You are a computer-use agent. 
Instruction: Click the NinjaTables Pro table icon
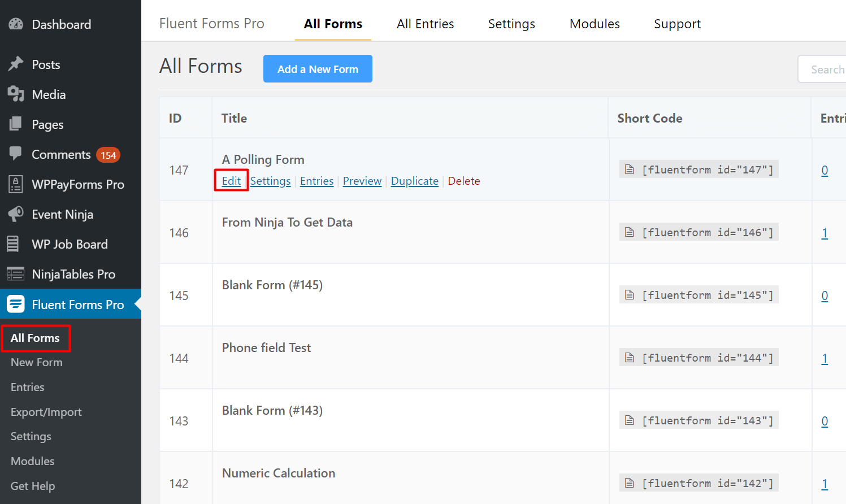(x=16, y=274)
